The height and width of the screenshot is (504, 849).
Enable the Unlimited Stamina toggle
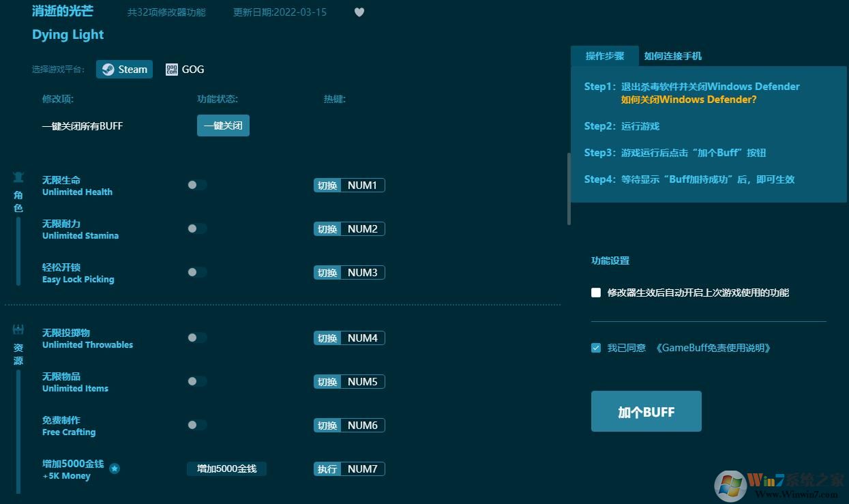click(196, 228)
